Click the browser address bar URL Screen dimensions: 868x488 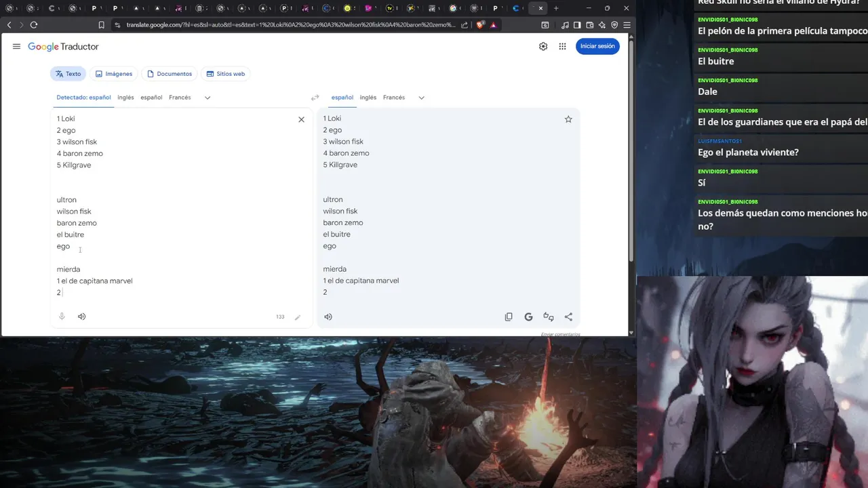pos(291,25)
